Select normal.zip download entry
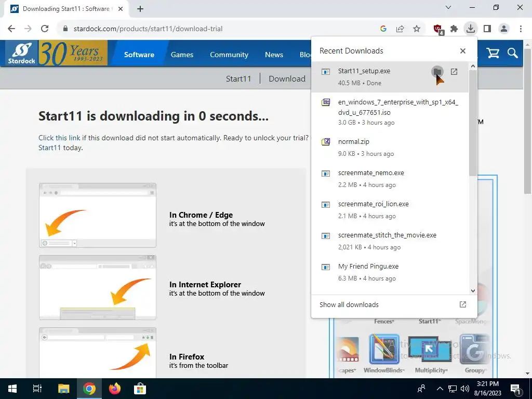This screenshot has height=399, width=532. click(x=390, y=147)
